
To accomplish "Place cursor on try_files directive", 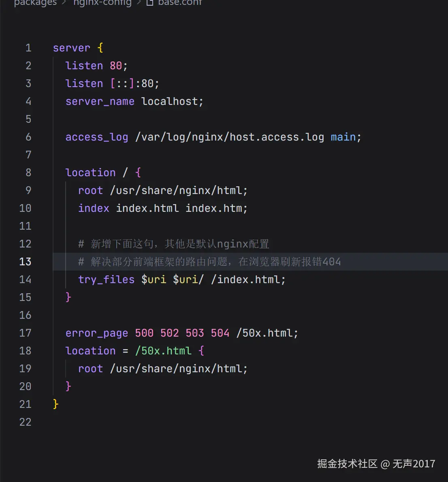I will [106, 279].
